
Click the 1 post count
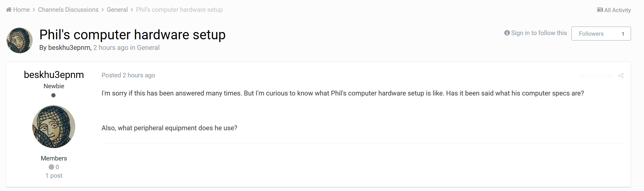[54, 176]
